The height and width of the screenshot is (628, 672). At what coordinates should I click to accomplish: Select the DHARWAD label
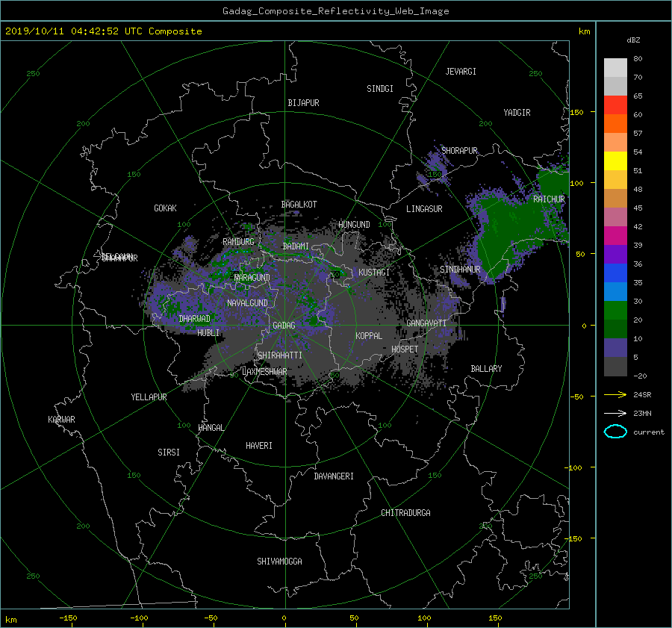(x=195, y=319)
